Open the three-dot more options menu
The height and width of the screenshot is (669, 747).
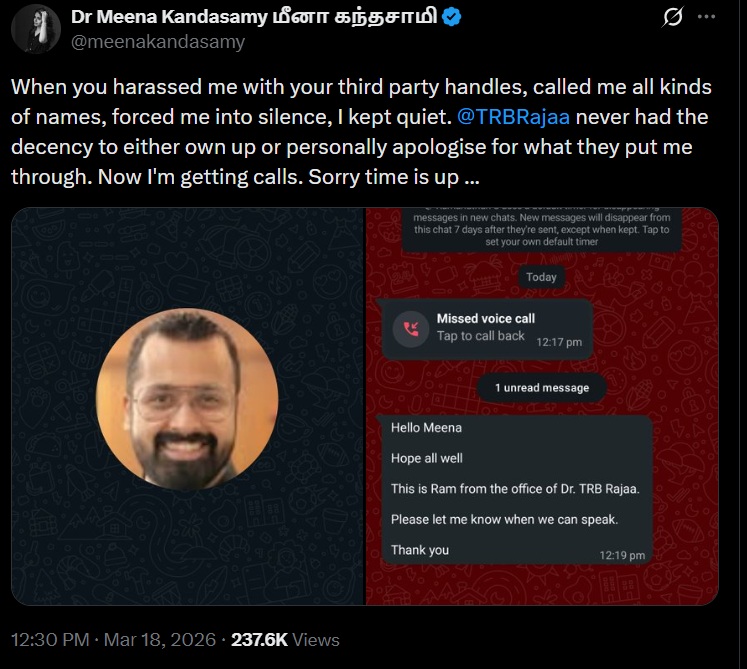pos(706,17)
